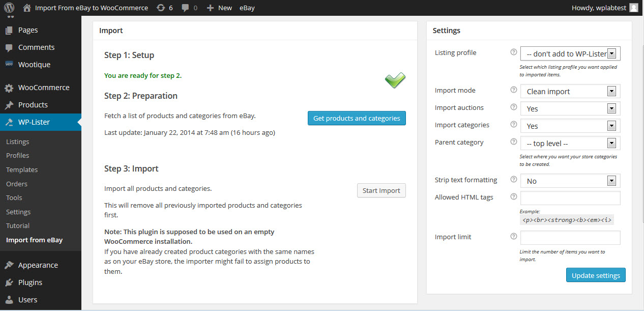Click the Import limit input field
This screenshot has width=644, height=311.
pyautogui.click(x=570, y=238)
